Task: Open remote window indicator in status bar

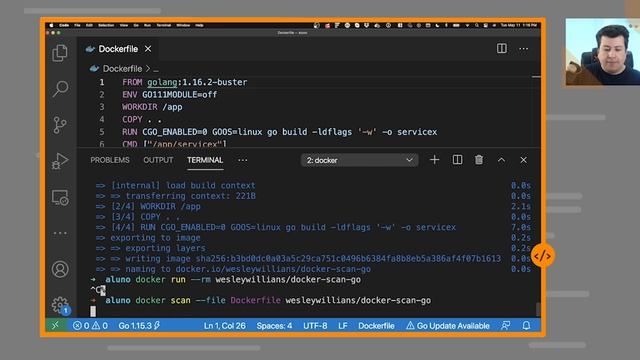Action: pos(56,325)
